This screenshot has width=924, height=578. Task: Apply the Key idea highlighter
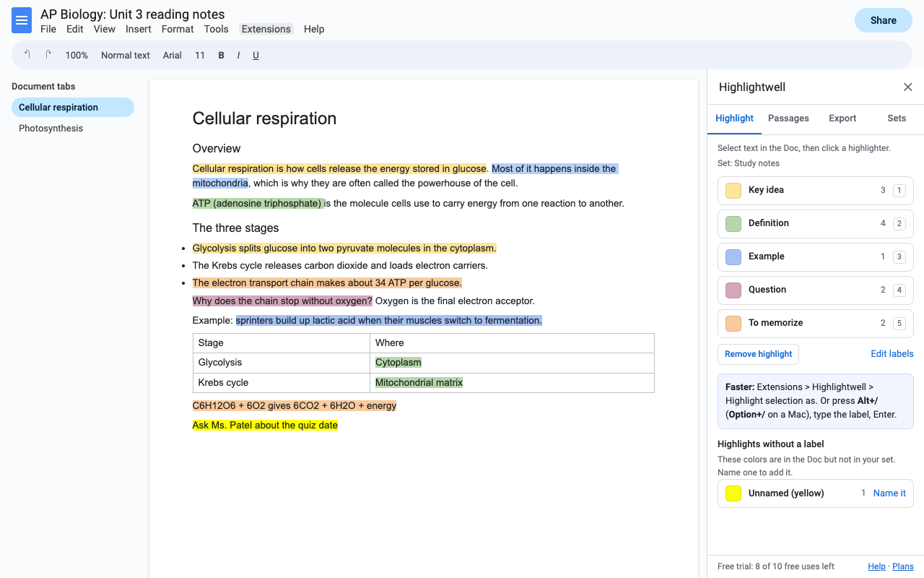pyautogui.click(x=816, y=190)
